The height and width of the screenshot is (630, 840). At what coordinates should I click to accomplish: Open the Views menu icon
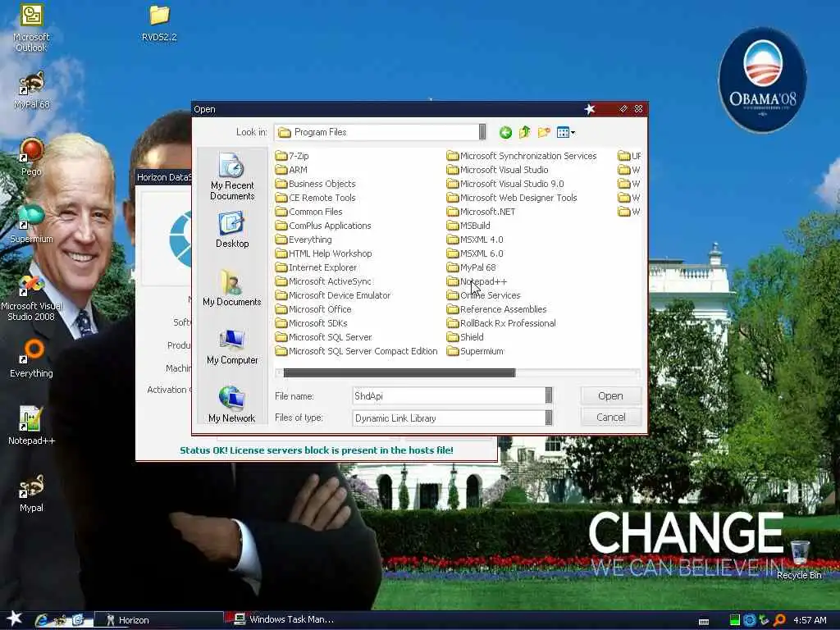pos(565,132)
